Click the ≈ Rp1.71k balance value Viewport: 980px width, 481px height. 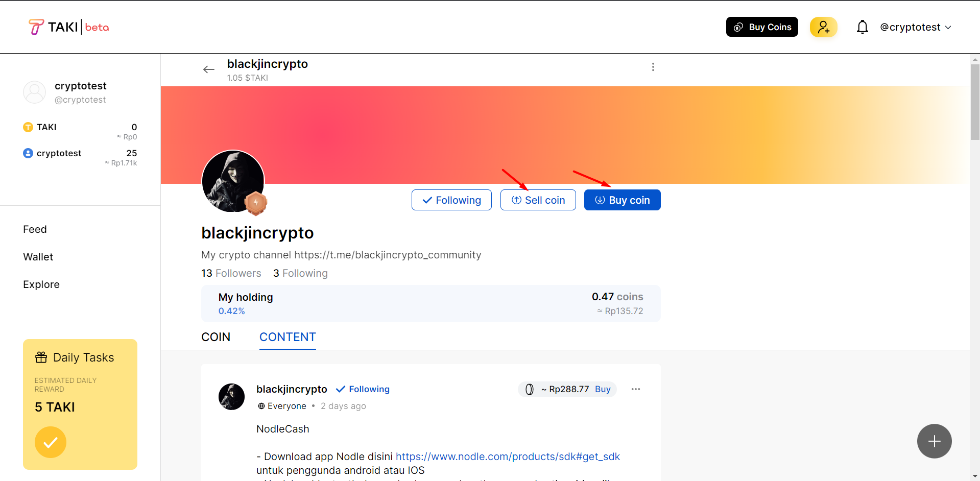tap(121, 163)
